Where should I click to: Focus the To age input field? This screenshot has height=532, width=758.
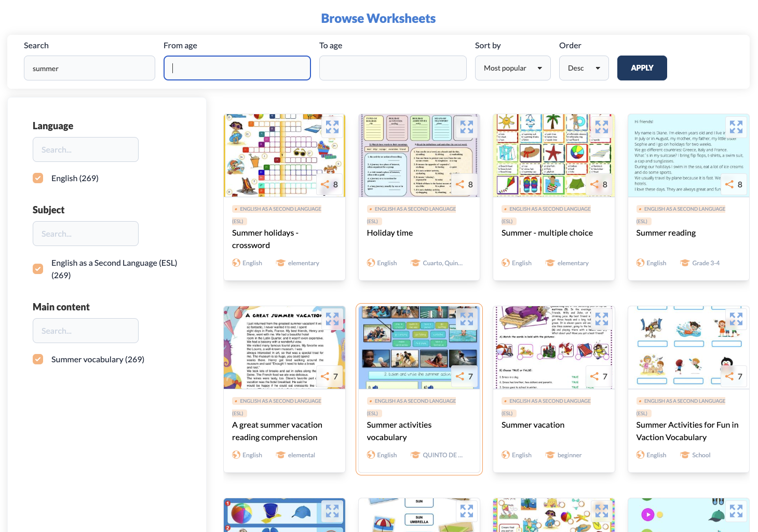[x=392, y=68]
